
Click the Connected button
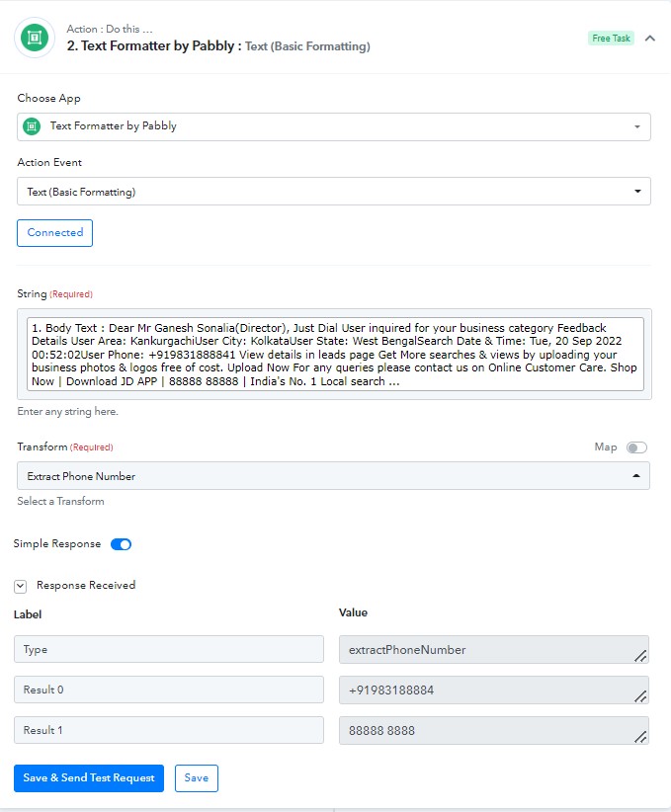pos(55,232)
